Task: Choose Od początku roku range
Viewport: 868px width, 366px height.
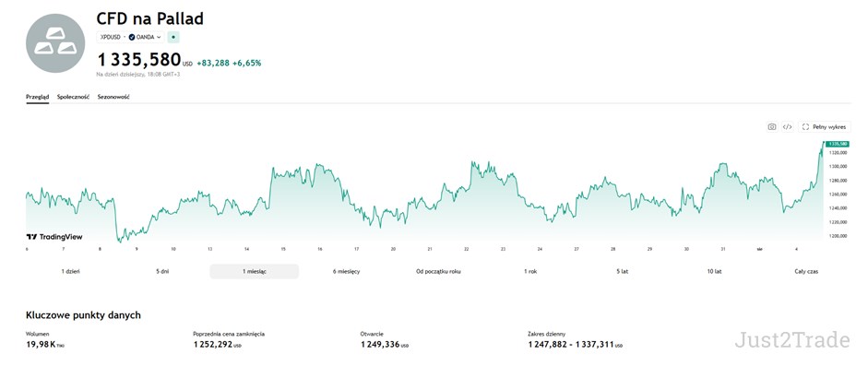Action: click(438, 271)
